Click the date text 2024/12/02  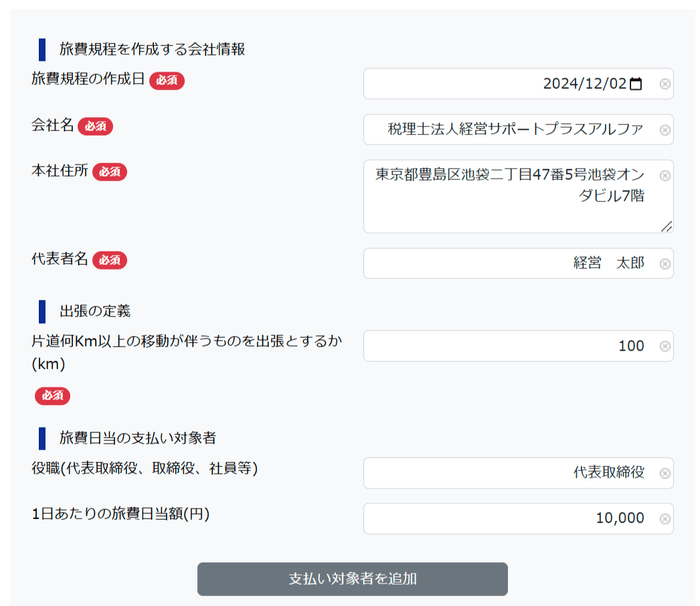[585, 84]
